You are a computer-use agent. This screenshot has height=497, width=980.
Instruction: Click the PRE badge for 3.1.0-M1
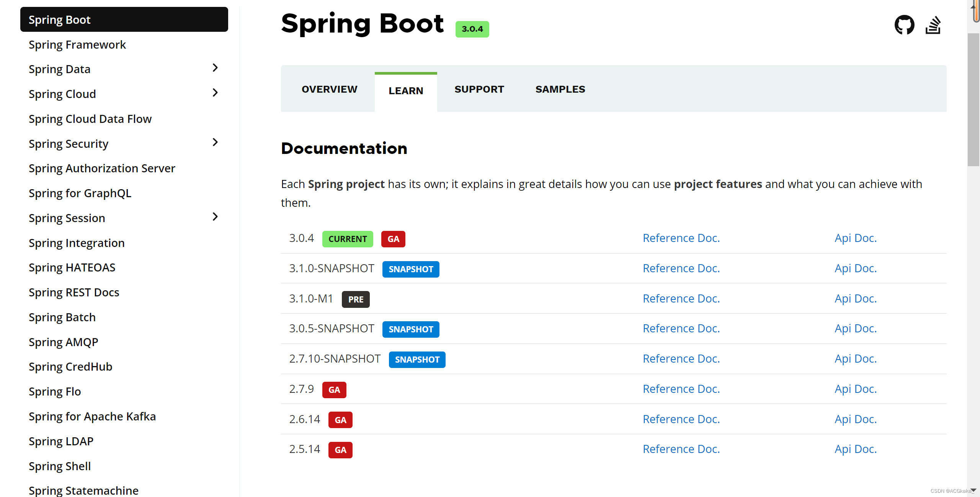355,299
